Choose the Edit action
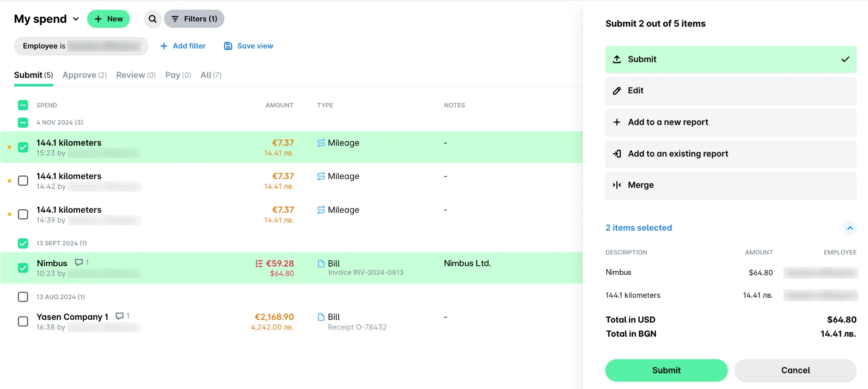868x389 pixels. point(731,91)
